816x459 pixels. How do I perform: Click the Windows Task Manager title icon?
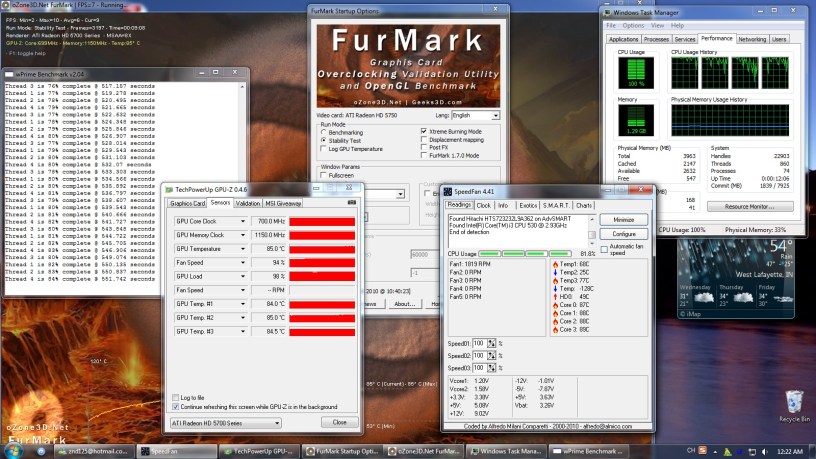pyautogui.click(x=606, y=11)
